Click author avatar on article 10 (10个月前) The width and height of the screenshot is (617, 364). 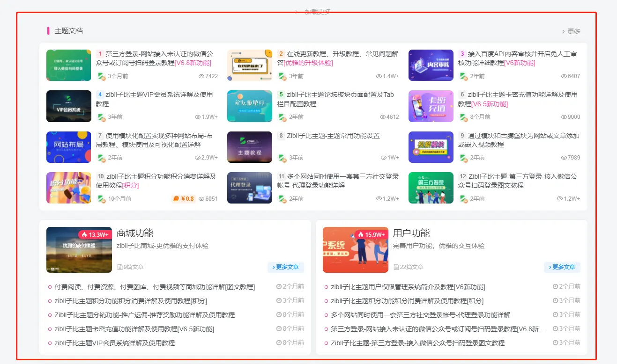[x=101, y=199]
